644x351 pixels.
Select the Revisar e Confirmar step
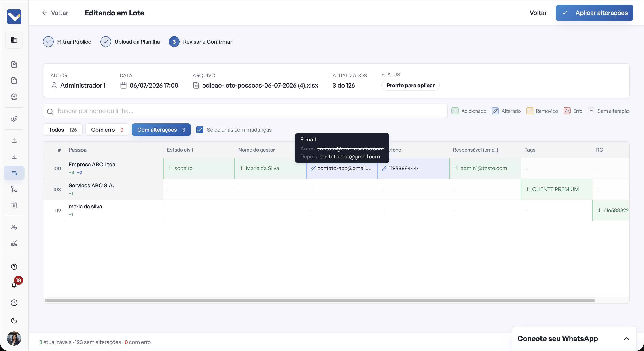[x=201, y=42]
